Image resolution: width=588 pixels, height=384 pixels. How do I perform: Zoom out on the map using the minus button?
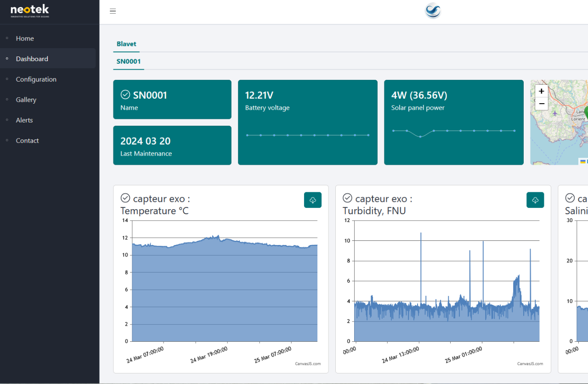point(541,104)
